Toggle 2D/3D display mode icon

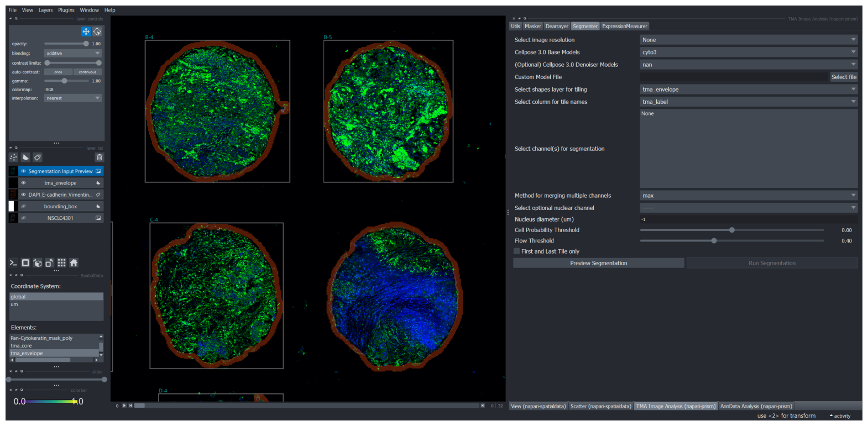point(25,263)
